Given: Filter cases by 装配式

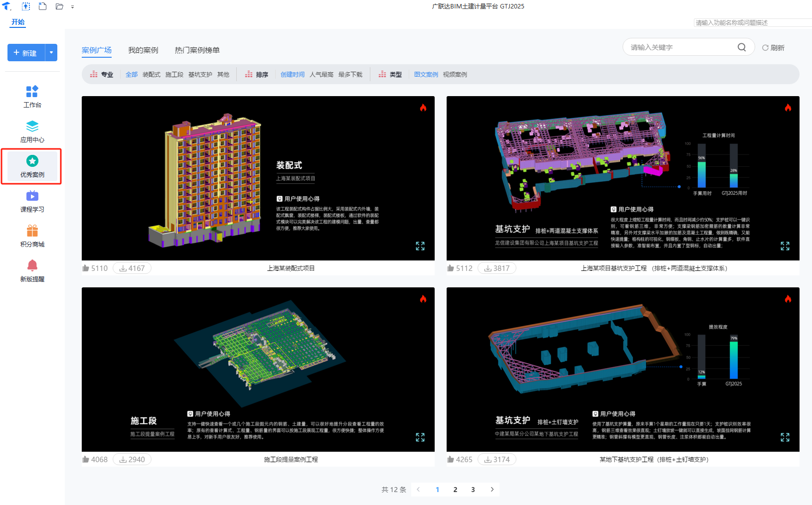Looking at the screenshot, I should [152, 74].
